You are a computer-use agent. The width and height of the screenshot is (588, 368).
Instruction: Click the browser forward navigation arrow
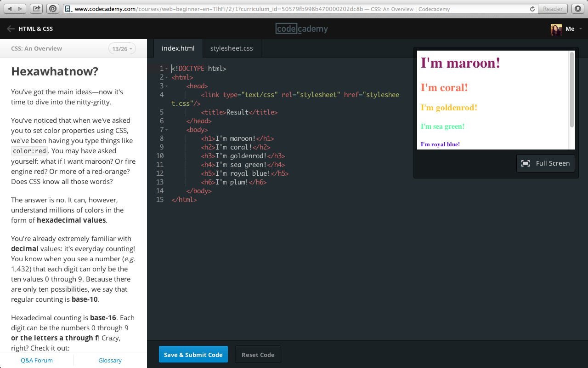pyautogui.click(x=20, y=8)
